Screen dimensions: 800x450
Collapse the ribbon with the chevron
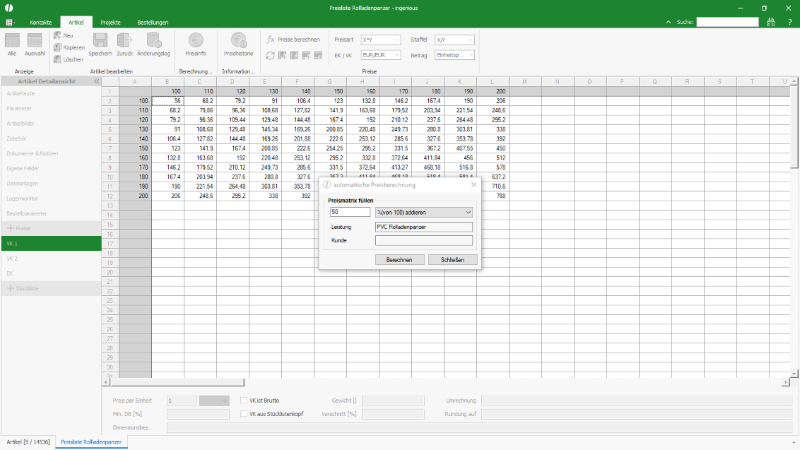(668, 22)
